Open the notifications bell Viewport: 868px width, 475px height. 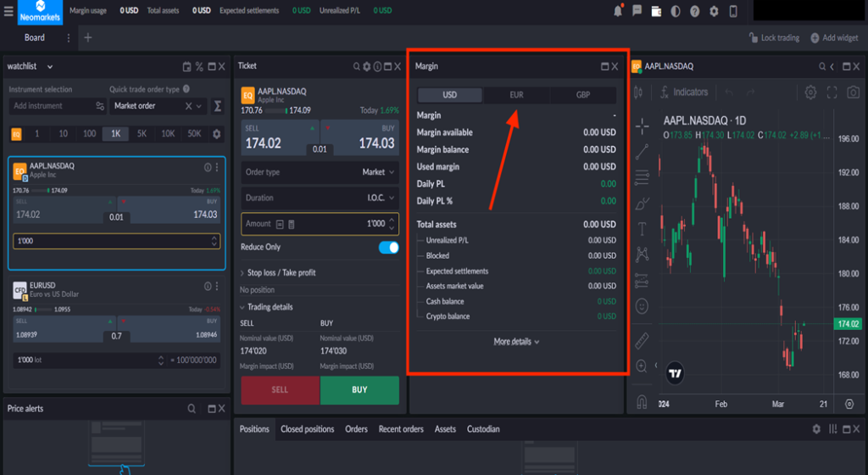[618, 11]
